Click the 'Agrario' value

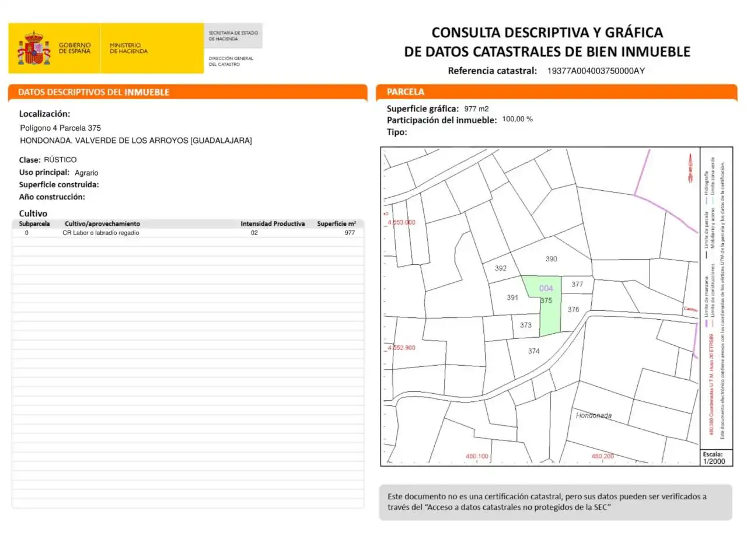(86, 173)
